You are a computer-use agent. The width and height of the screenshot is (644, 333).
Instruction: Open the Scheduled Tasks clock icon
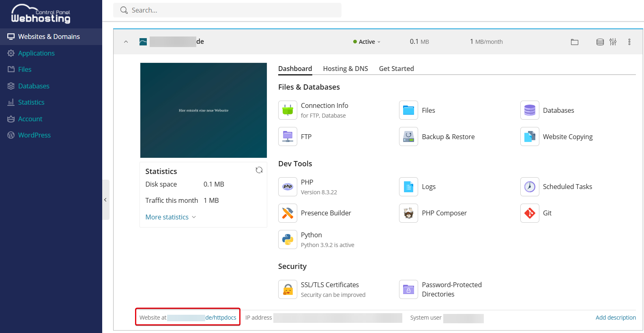[530, 187]
